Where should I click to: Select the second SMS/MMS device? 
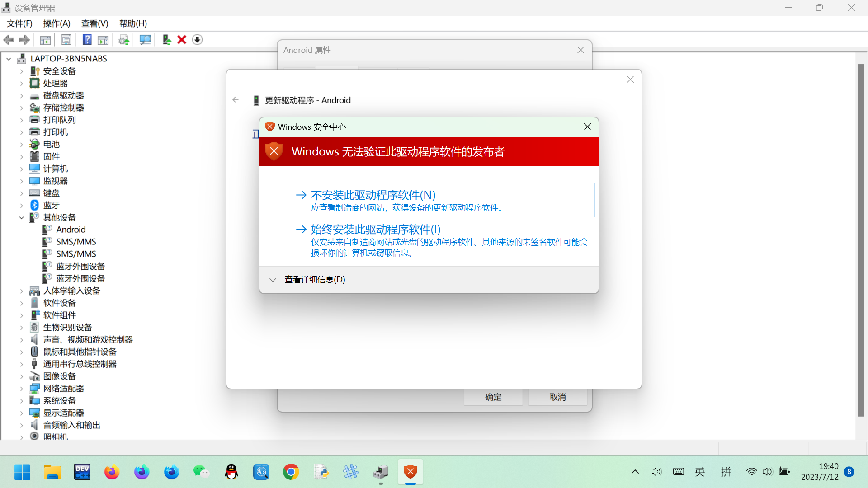pos(76,254)
